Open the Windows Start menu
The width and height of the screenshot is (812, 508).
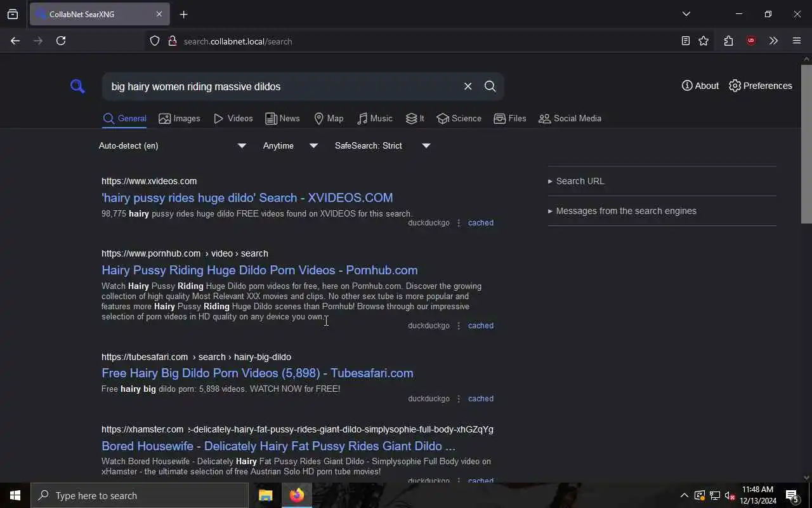[x=15, y=495]
